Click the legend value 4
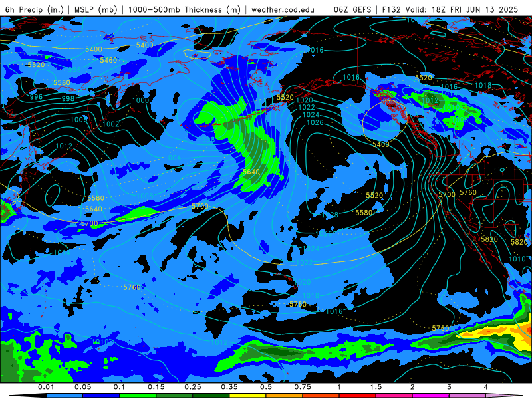This screenshot has height=399, width=532. pyautogui.click(x=485, y=387)
